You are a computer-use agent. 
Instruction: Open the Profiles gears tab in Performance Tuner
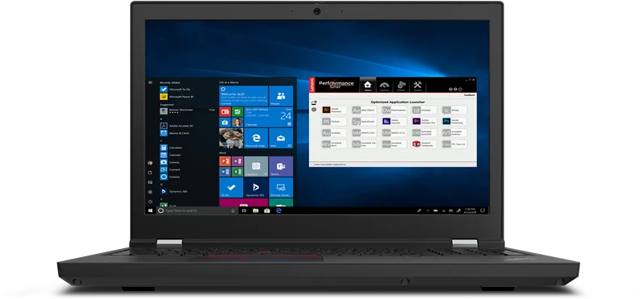pyautogui.click(x=401, y=85)
